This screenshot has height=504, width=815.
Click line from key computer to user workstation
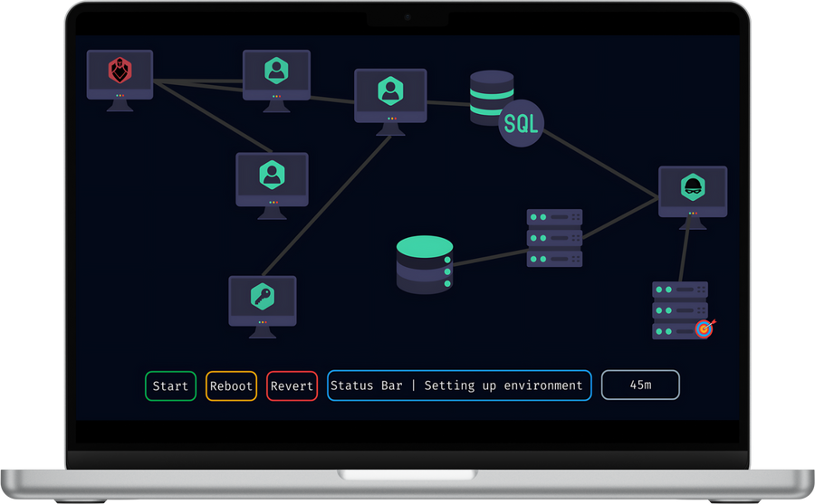point(326,204)
